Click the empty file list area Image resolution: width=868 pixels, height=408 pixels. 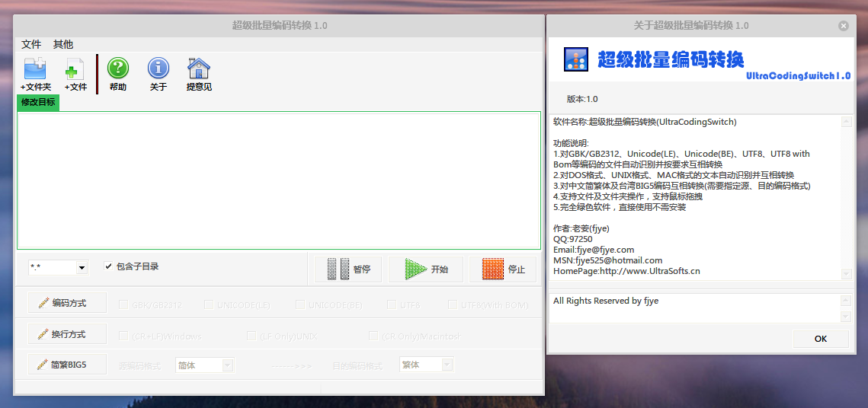tap(279, 180)
